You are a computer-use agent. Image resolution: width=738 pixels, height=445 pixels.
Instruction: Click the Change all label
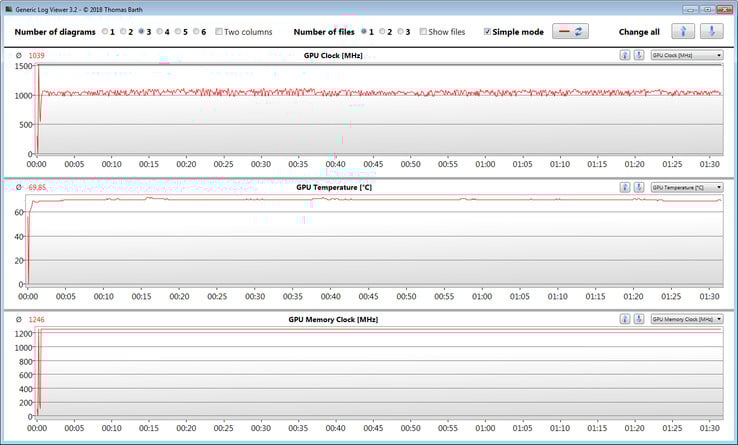[x=639, y=32]
